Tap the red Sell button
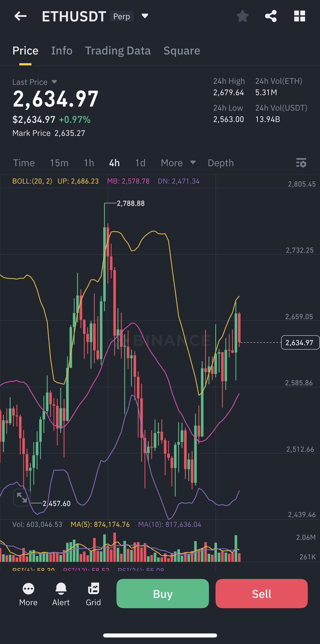This screenshot has width=320, height=644. click(x=262, y=593)
